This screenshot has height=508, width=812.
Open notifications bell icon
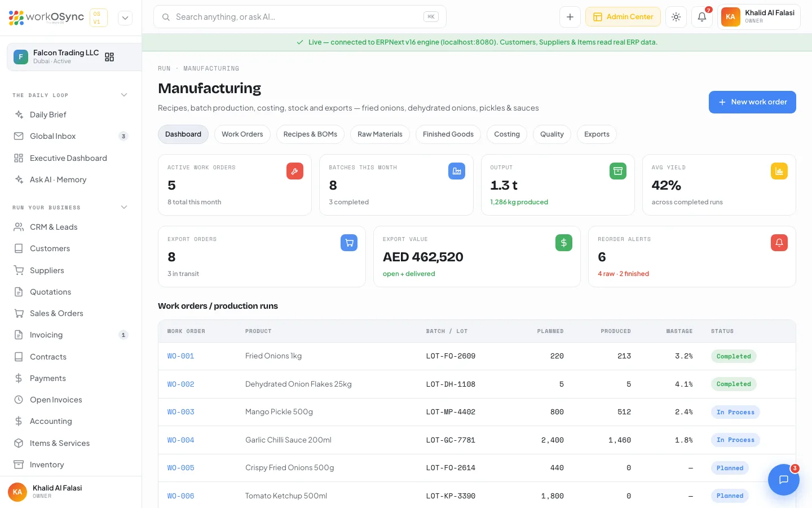[x=702, y=17]
